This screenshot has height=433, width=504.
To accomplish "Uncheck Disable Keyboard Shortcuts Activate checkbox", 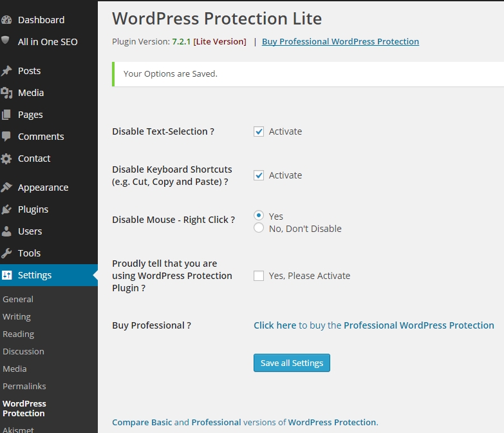I will pos(259,175).
